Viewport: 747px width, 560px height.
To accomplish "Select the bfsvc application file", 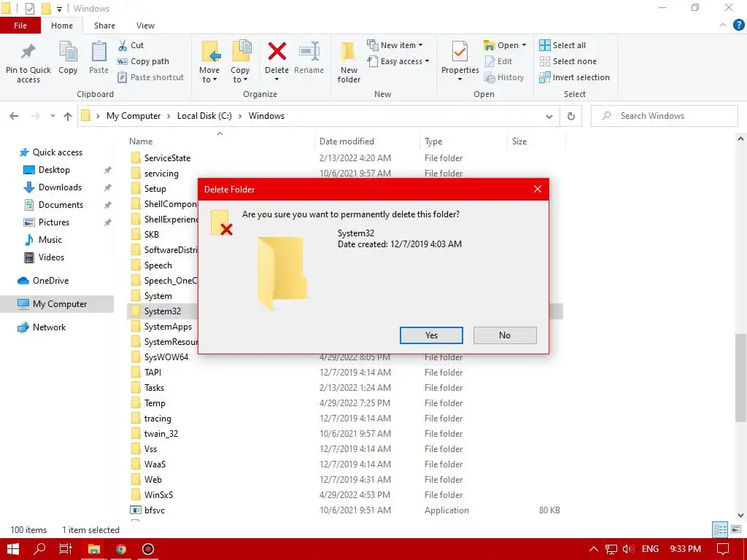I will pyautogui.click(x=155, y=510).
